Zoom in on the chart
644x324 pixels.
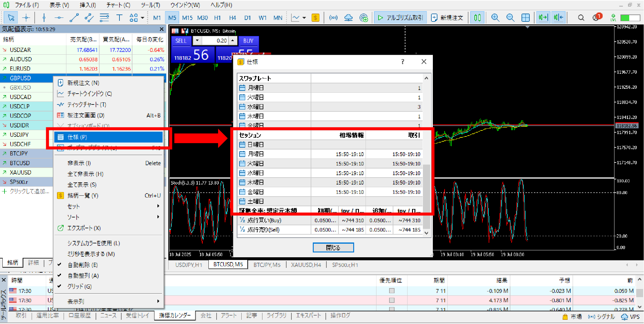[x=495, y=18]
